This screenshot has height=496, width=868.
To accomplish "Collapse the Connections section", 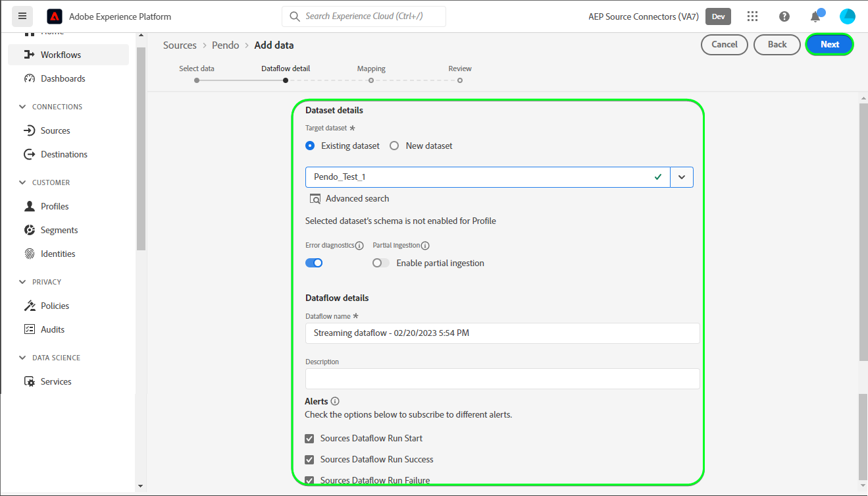I will [23, 107].
